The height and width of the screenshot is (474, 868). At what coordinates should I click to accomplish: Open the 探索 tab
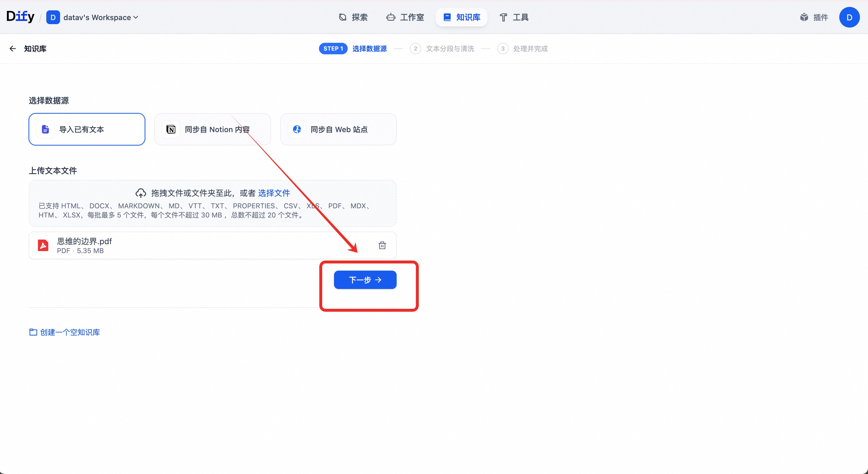(x=353, y=17)
